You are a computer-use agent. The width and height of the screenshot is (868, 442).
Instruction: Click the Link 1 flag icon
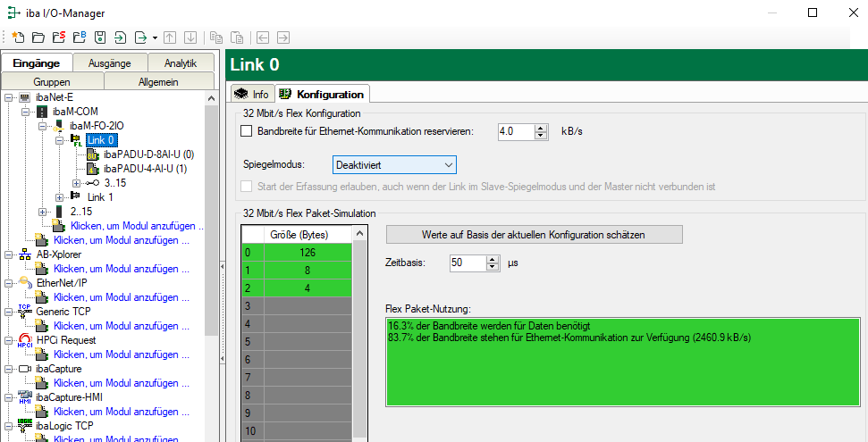tap(76, 197)
